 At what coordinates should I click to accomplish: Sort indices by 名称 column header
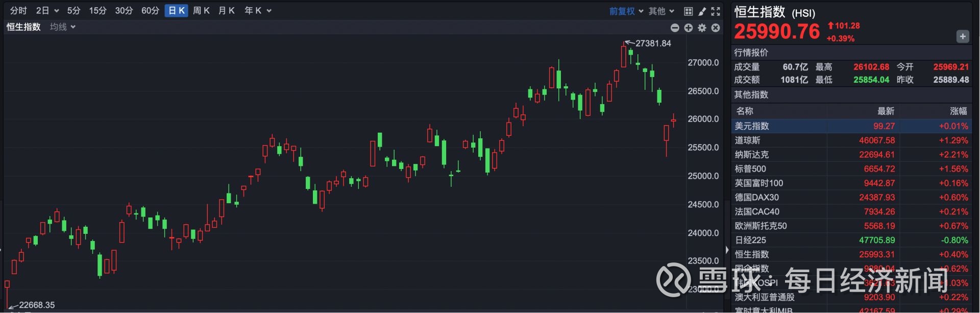(745, 111)
